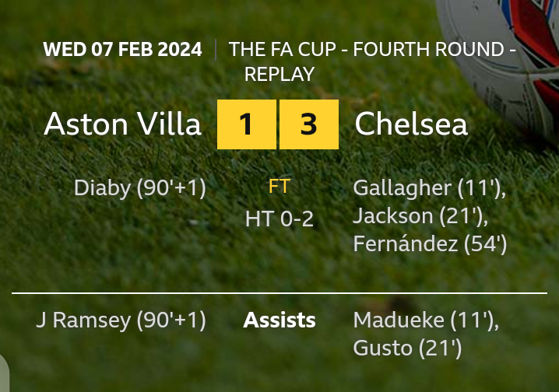559x392 pixels.
Task: Select assist provider J Ramsey (90'+1)
Action: click(x=121, y=320)
